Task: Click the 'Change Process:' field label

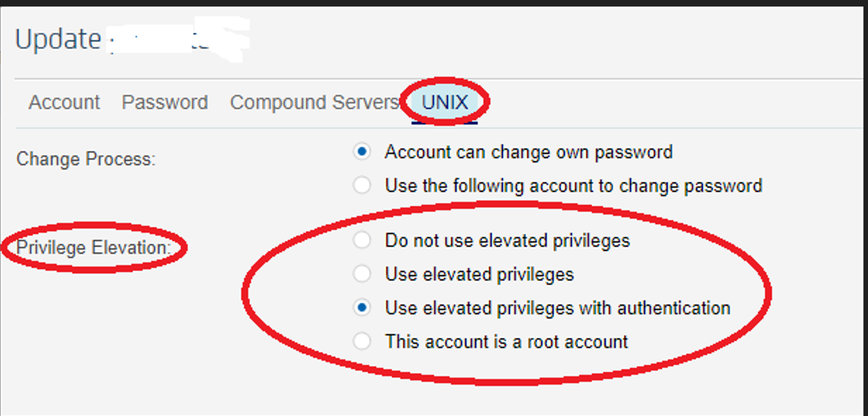Action: [86, 159]
